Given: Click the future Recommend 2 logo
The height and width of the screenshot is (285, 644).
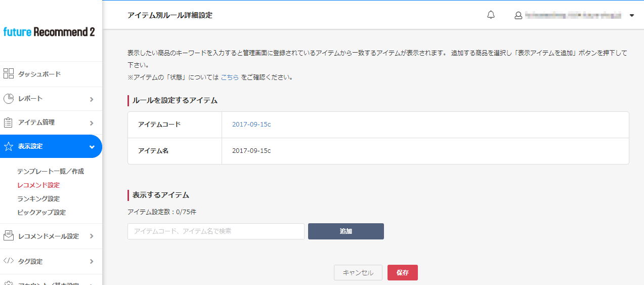Looking at the screenshot, I should click(49, 32).
